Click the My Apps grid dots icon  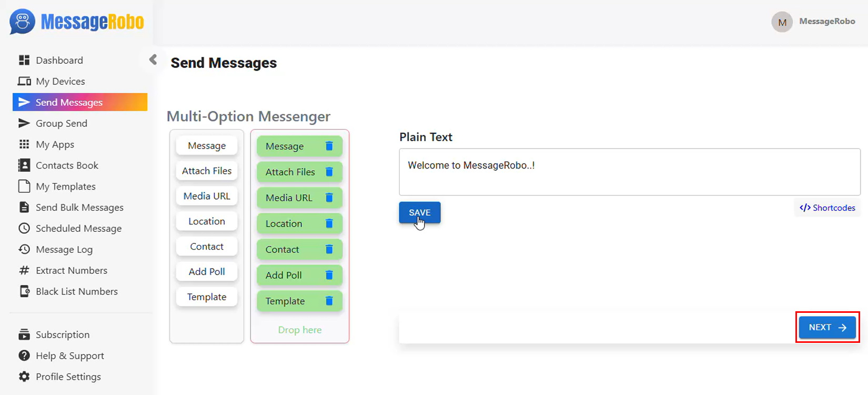pyautogui.click(x=24, y=144)
